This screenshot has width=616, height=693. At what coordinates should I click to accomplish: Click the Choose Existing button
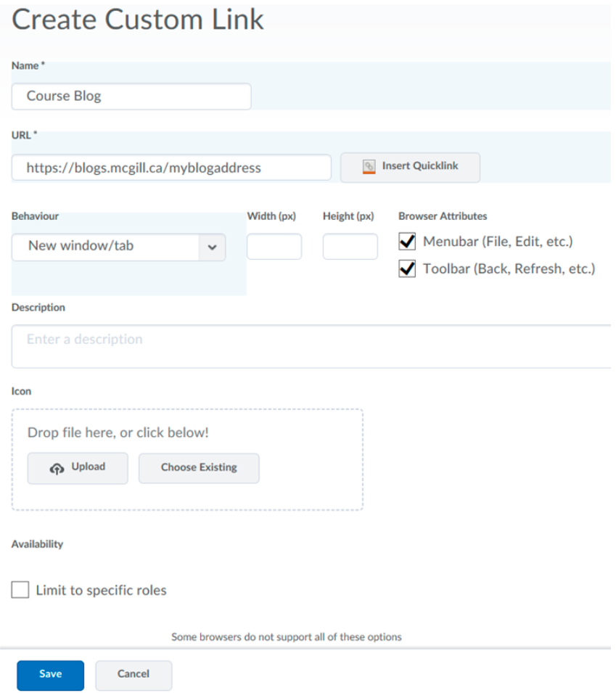(199, 468)
